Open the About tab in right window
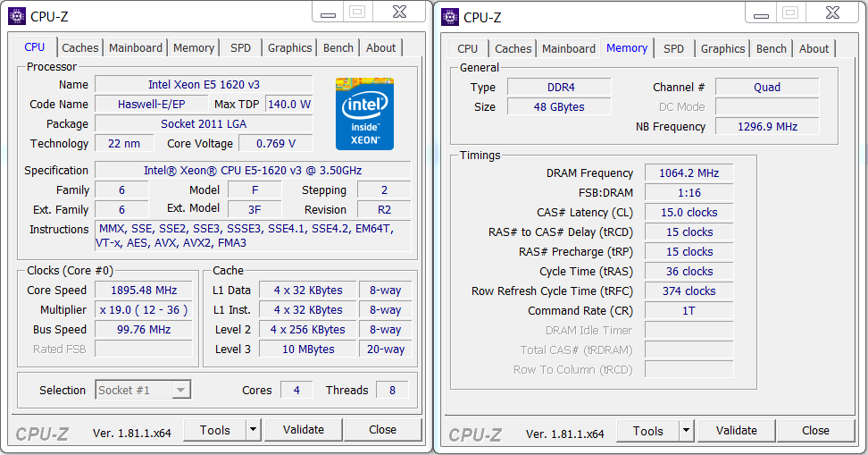Viewport: 868px width, 455px height. [x=814, y=49]
